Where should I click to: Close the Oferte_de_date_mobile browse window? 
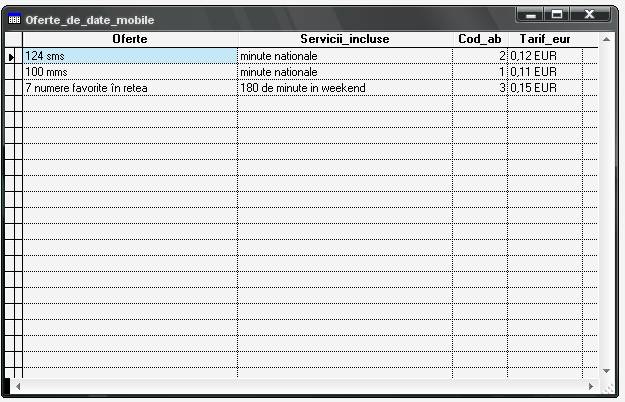point(590,15)
